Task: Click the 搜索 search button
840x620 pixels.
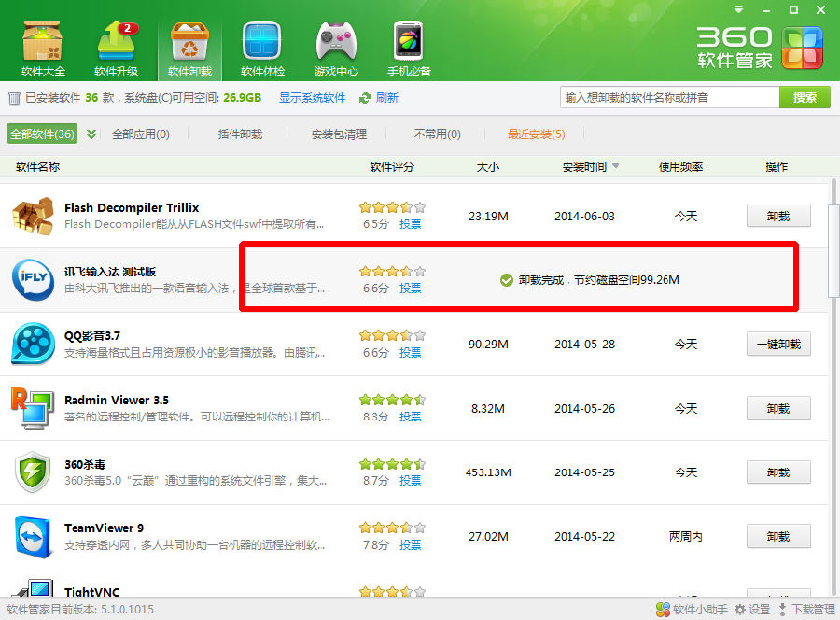Action: point(805,97)
